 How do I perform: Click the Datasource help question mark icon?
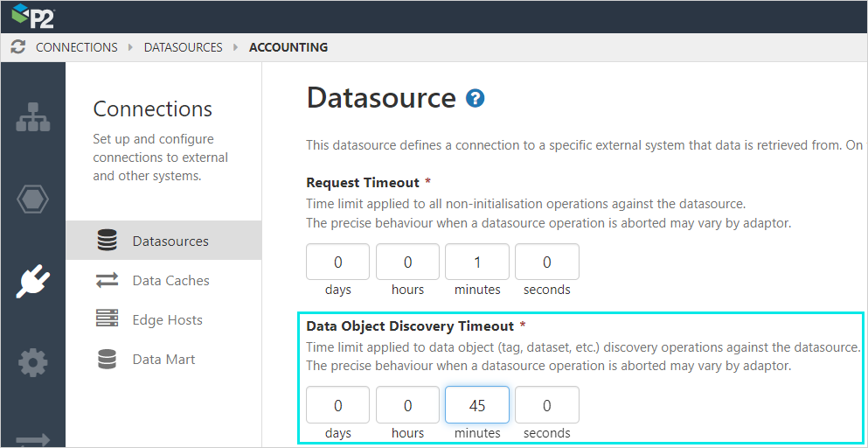click(x=476, y=98)
